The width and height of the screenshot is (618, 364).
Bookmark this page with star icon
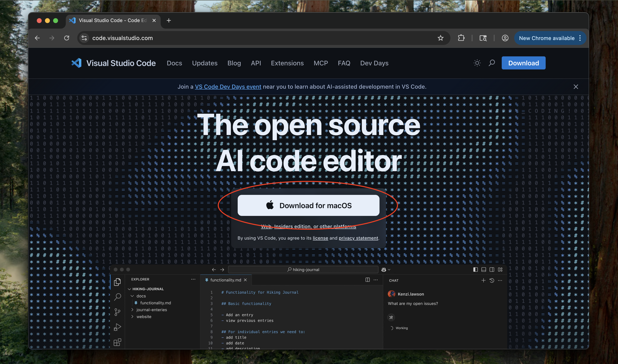point(440,38)
